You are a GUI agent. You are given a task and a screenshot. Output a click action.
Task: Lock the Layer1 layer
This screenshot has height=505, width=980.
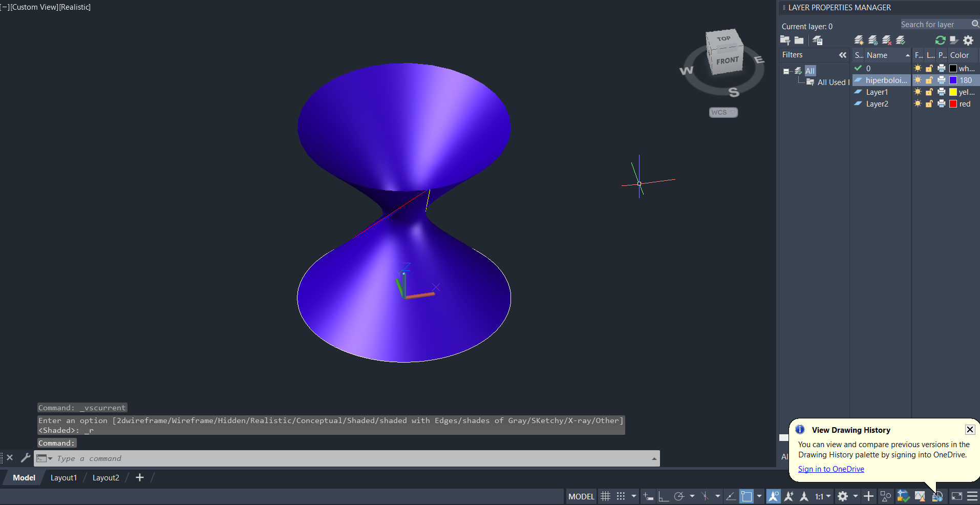point(929,92)
